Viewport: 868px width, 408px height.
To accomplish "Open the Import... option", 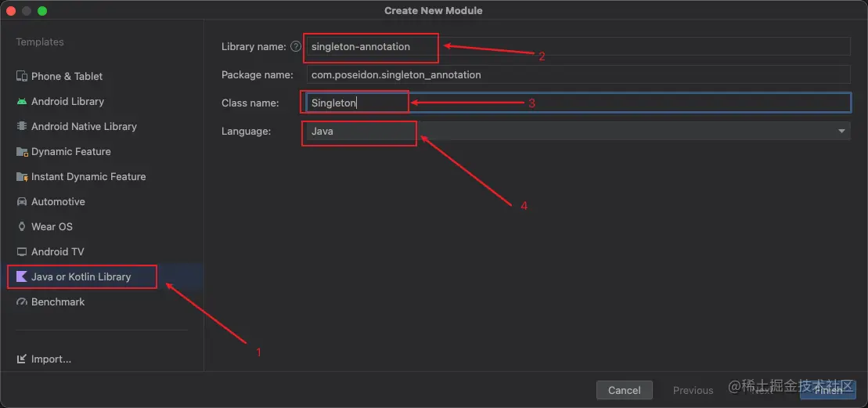I will click(51, 359).
